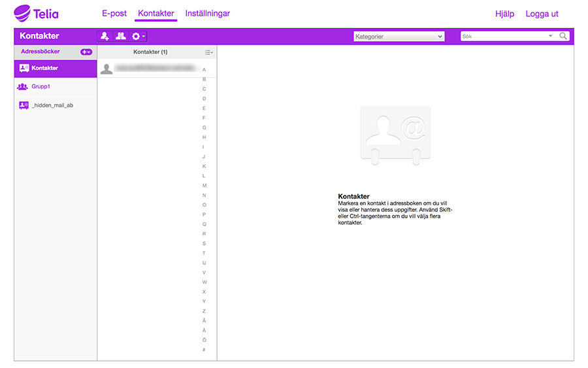Screen dimensions: 588x368
Task: Open the search options arrow in Sök field
Action: [x=551, y=37]
